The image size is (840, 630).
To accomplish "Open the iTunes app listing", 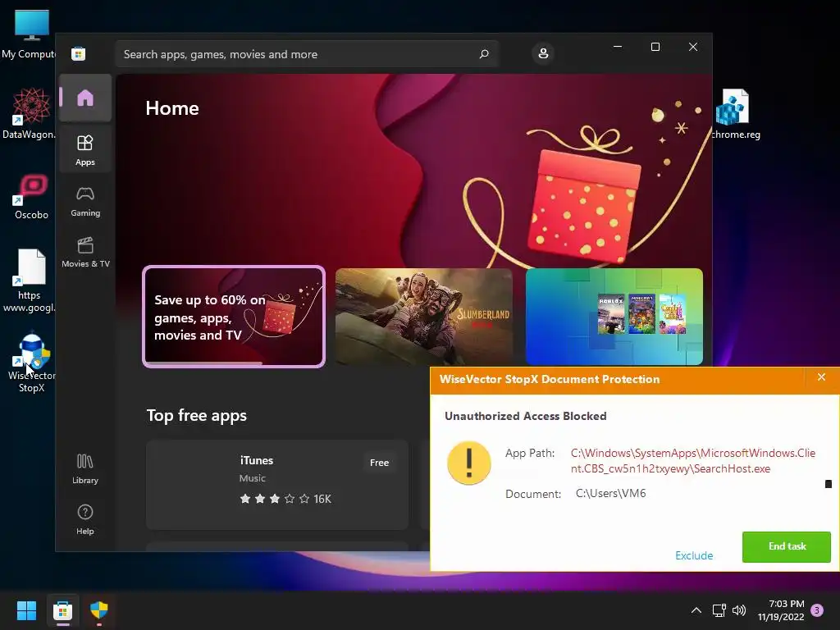I will tap(277, 485).
